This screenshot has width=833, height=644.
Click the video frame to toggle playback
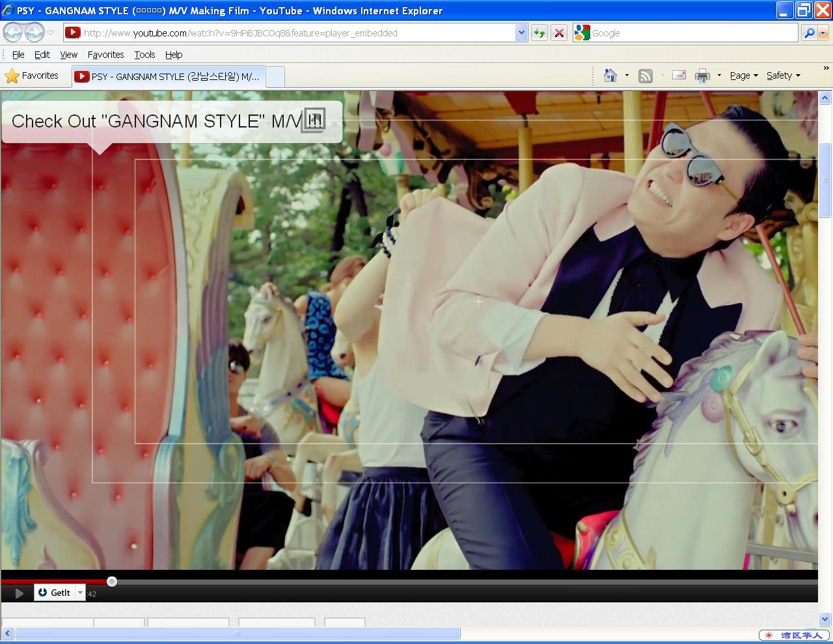(x=409, y=330)
